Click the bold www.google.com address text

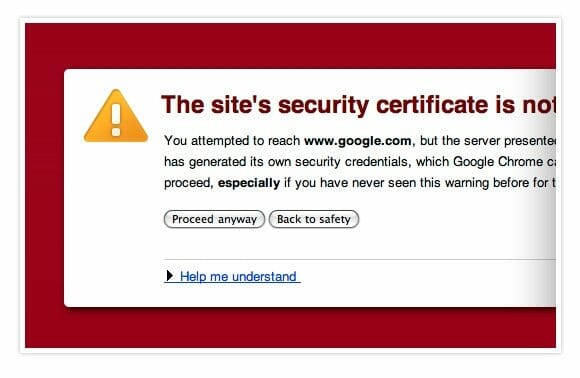357,141
